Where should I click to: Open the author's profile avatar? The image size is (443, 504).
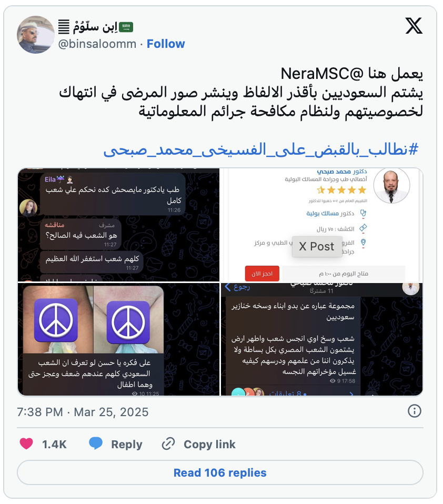(x=35, y=34)
